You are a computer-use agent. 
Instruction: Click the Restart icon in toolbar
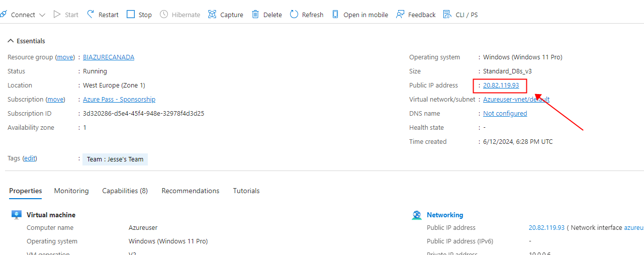pyautogui.click(x=91, y=14)
